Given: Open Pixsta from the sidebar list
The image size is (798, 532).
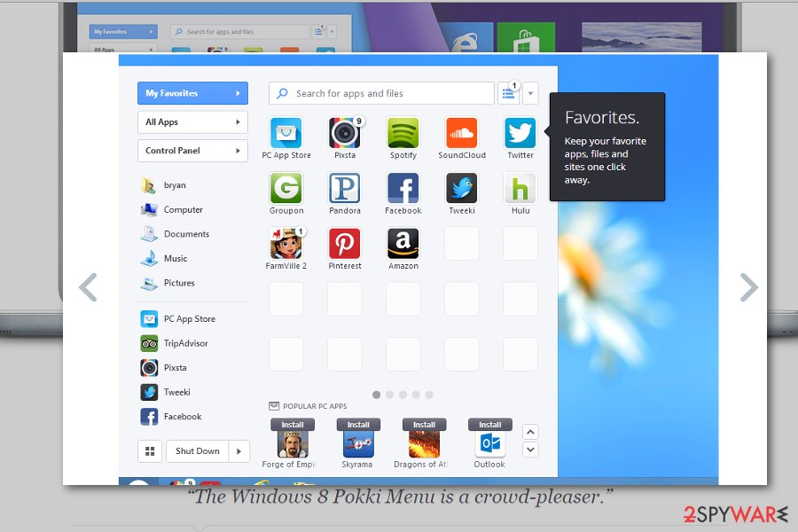Looking at the screenshot, I should point(163,368).
